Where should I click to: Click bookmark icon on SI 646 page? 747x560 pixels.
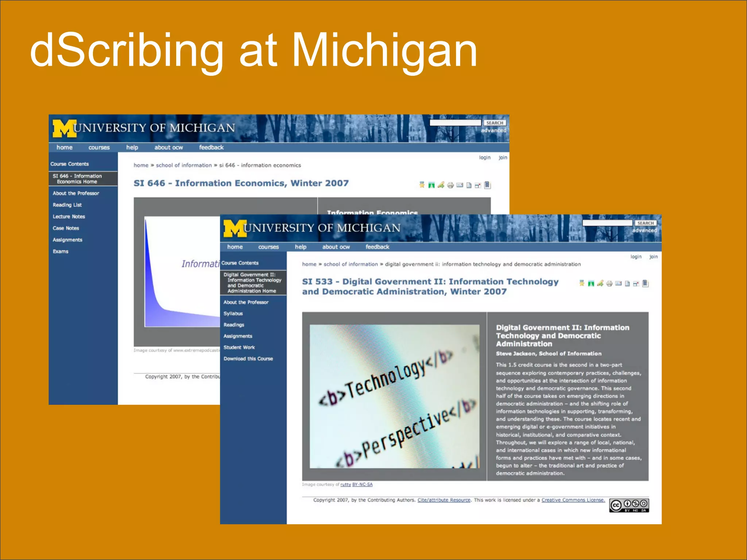pyautogui.click(x=487, y=185)
